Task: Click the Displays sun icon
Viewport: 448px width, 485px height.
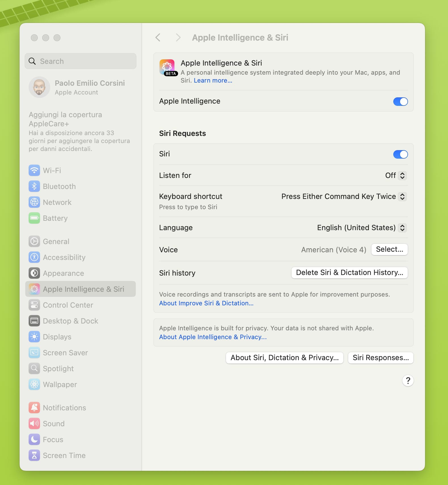Action: click(x=34, y=337)
